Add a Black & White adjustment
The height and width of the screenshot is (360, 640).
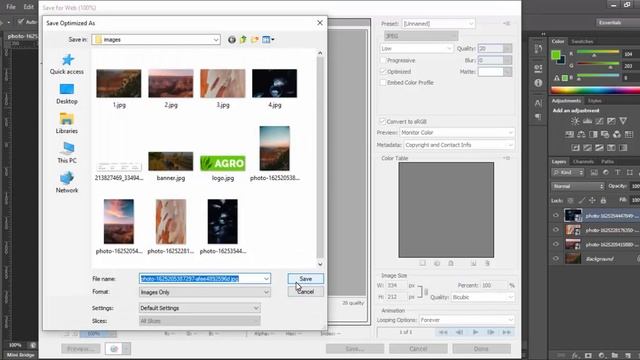click(x=593, y=134)
